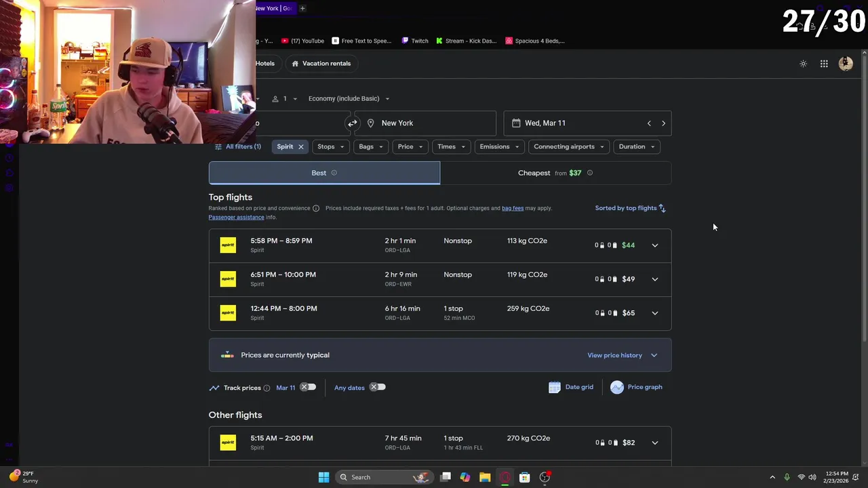The width and height of the screenshot is (868, 488).
Task: Open the bag fees link
Action: click(x=513, y=208)
